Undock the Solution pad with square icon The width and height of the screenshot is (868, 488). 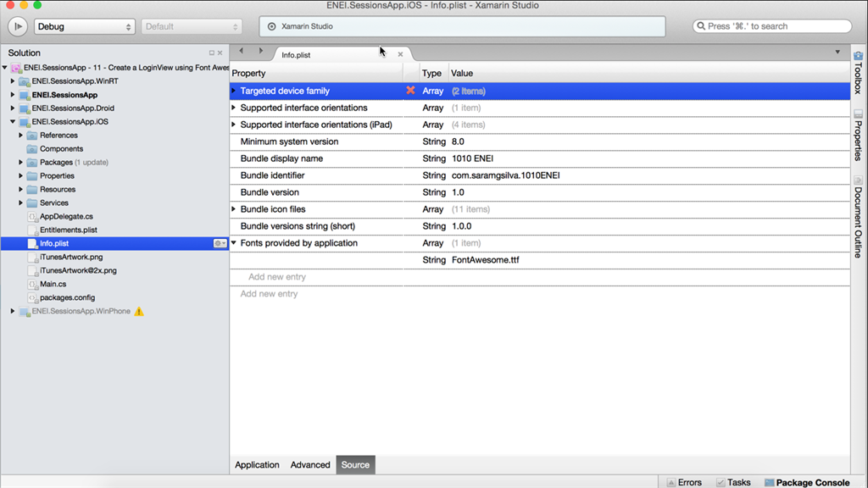click(x=211, y=53)
